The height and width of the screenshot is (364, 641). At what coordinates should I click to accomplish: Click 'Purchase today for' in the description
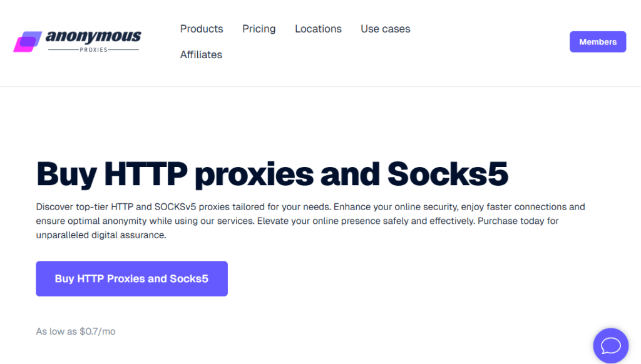pyautogui.click(x=518, y=221)
